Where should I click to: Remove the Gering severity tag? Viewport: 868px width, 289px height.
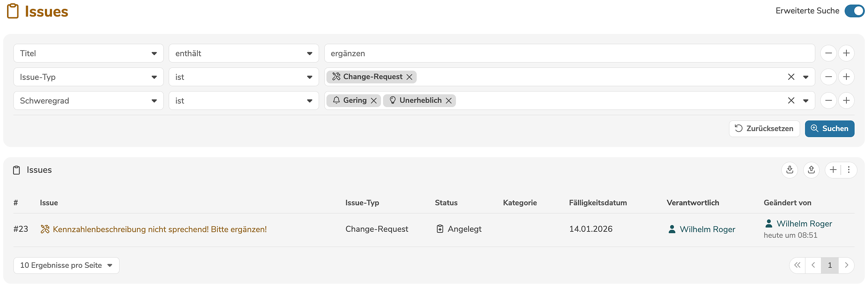pyautogui.click(x=374, y=101)
